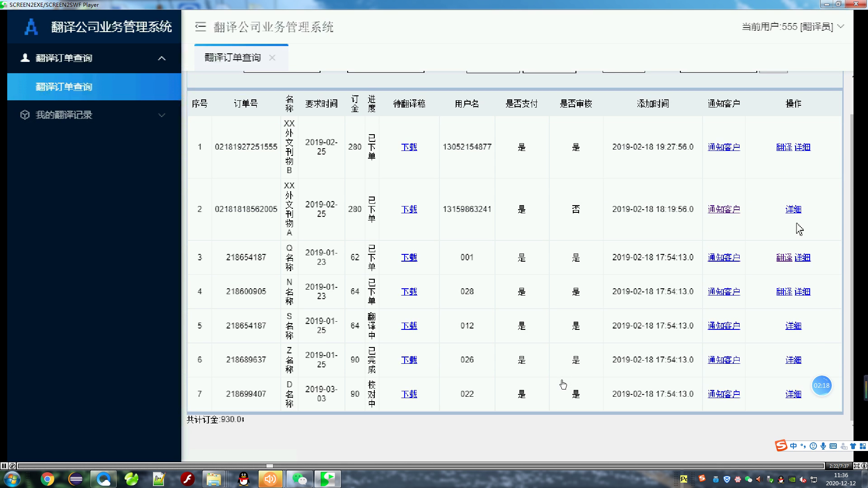
Task: Click 翻译 link for row 3 Q名称
Action: tap(784, 257)
